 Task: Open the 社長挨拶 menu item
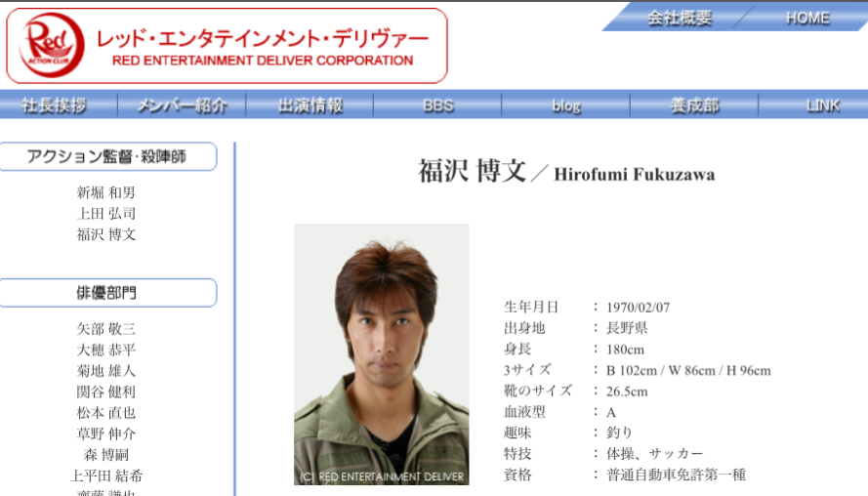(55, 105)
